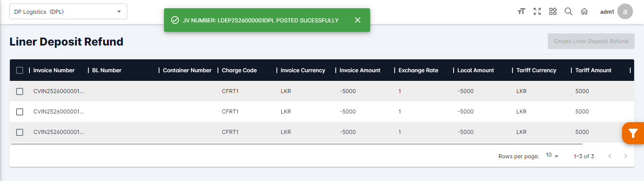
Task: Go to next page arrow
Action: click(x=626, y=156)
